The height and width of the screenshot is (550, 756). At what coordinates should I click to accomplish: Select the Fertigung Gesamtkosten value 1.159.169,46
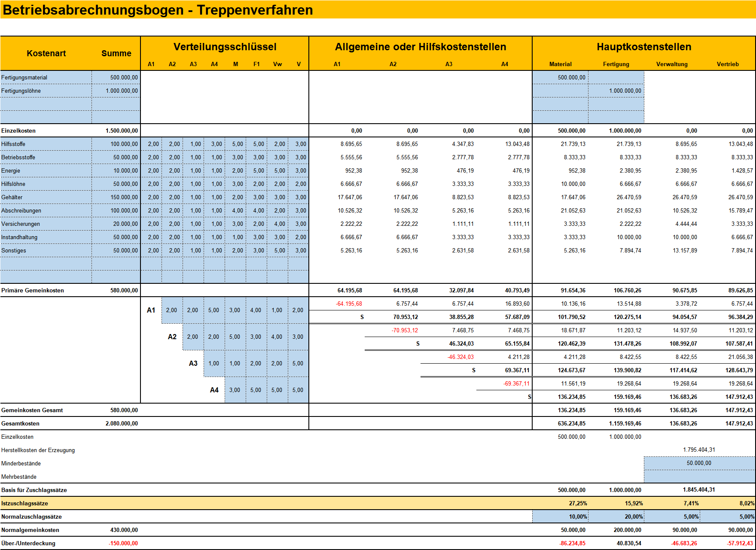[x=625, y=423]
